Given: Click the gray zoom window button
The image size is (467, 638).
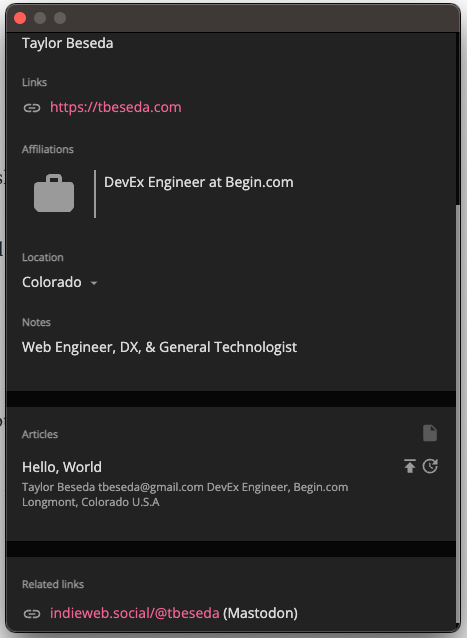Looking at the screenshot, I should (60, 18).
